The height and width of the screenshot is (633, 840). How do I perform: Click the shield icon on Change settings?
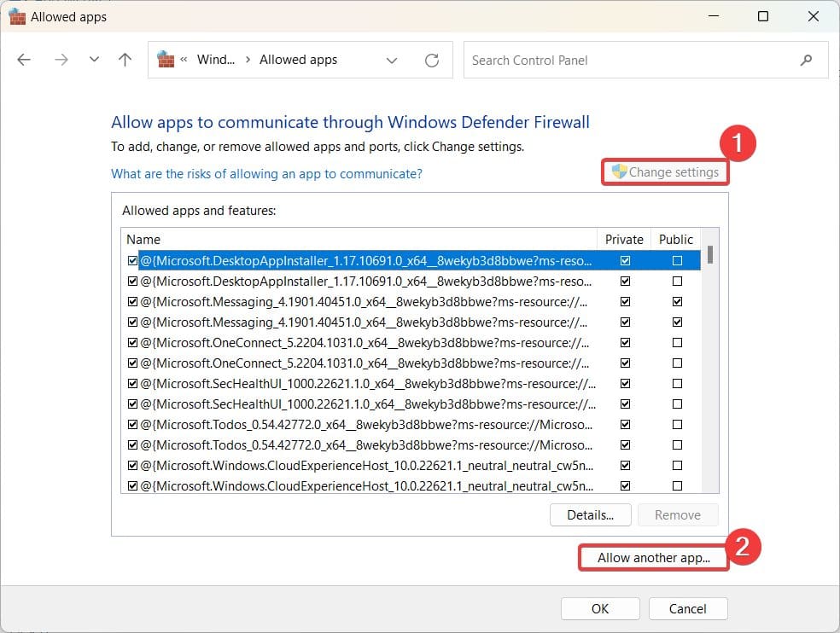pos(620,171)
